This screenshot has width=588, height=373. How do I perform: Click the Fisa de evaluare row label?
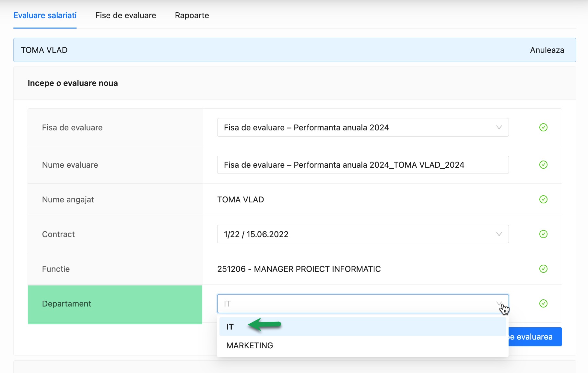click(x=72, y=127)
